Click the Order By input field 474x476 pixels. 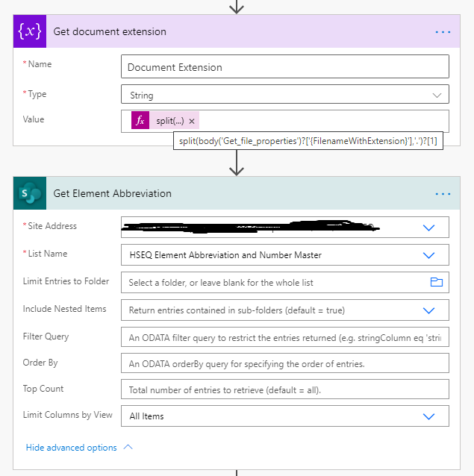pyautogui.click(x=285, y=363)
